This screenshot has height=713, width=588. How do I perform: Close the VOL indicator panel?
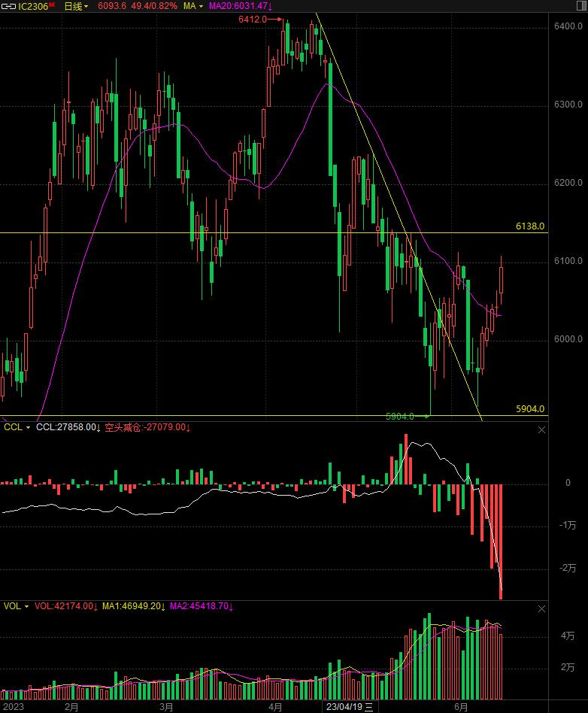click(x=541, y=608)
